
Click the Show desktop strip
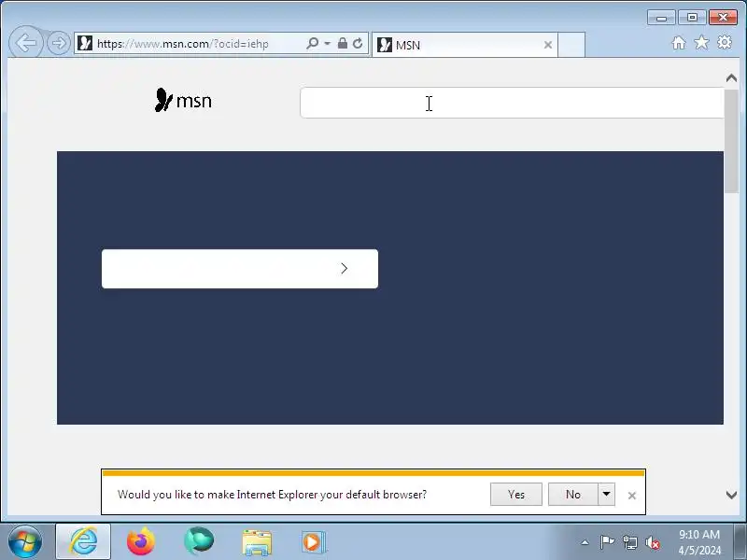pyautogui.click(x=740, y=542)
